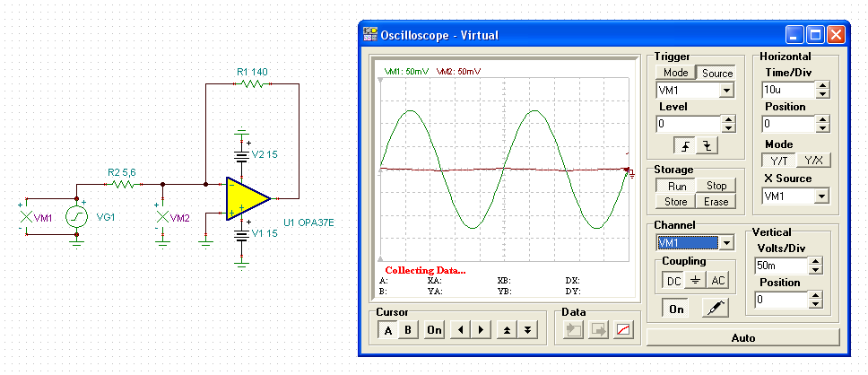Viewport: 868px width, 375px height.
Task: Switch horizontal mode to Y/T
Action: (779, 161)
